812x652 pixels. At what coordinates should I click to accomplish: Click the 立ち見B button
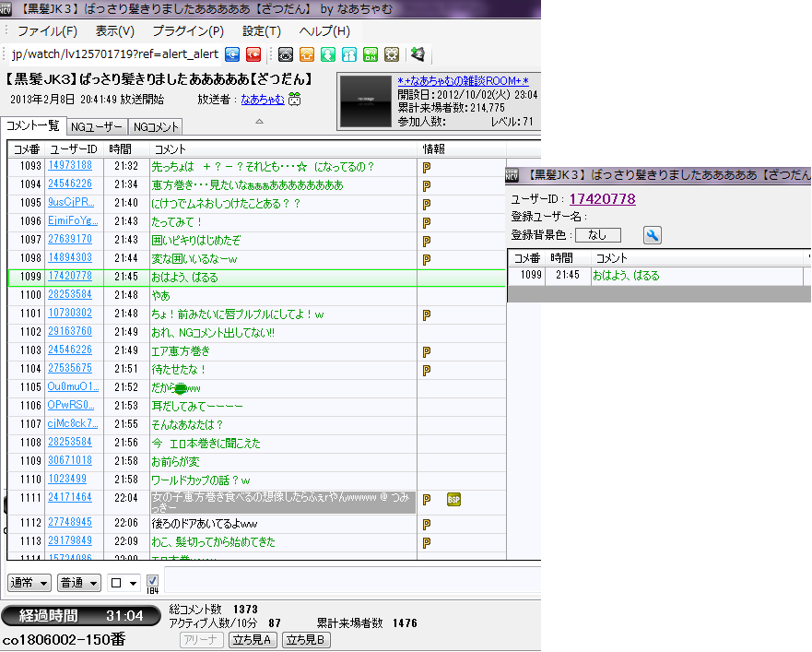pos(305,640)
